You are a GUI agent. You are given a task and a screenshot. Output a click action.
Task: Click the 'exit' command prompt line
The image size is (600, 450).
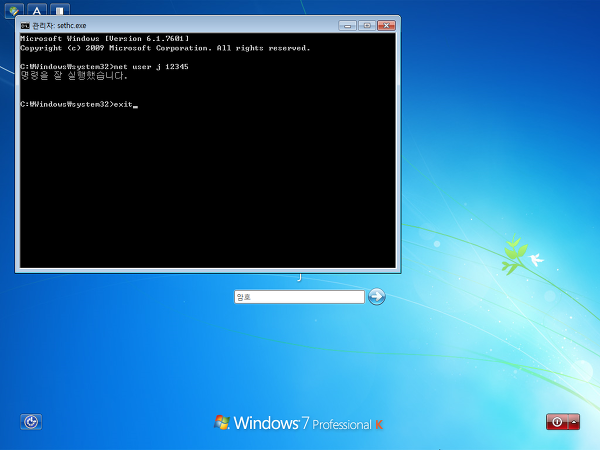point(79,104)
